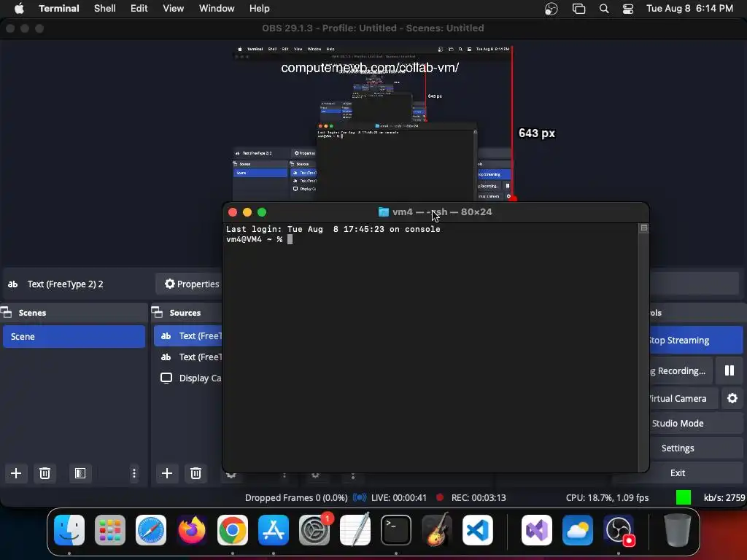Add a new scene with the plus button
747x560 pixels.
tap(16, 473)
